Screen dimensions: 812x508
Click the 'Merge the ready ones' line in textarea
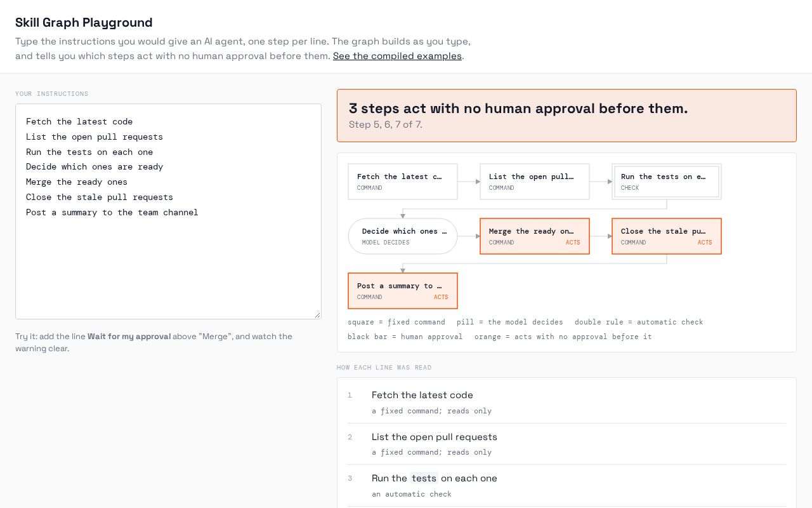tap(77, 182)
